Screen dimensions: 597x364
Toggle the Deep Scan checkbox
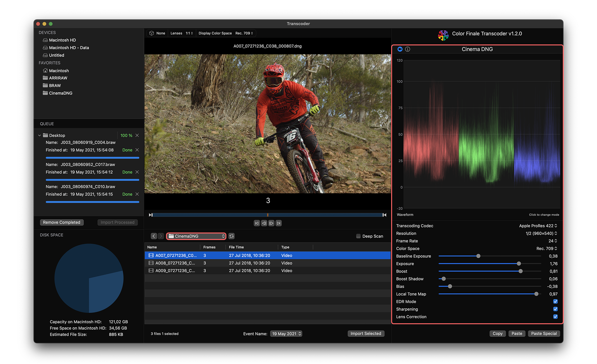tap(358, 236)
